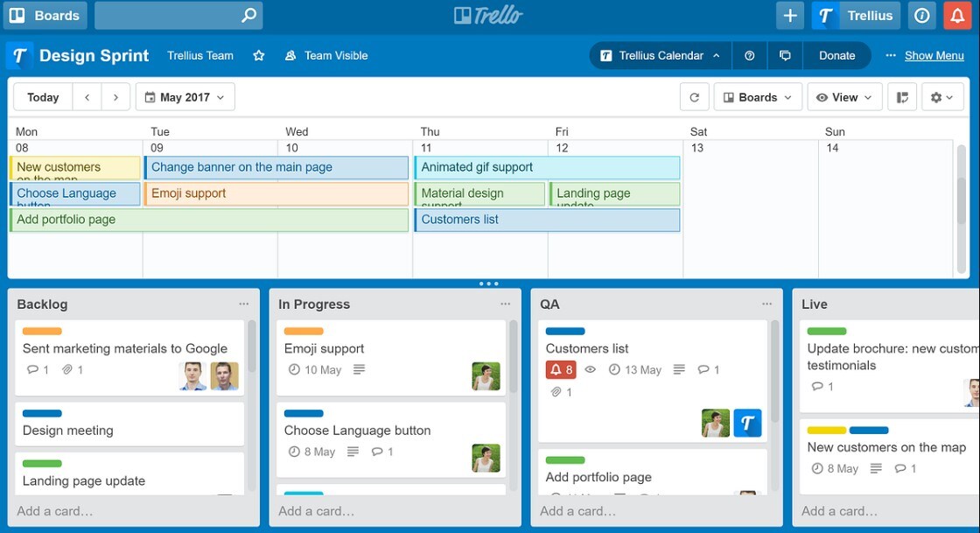The height and width of the screenshot is (533, 980).
Task: Open the QA list menu
Action: tap(766, 305)
